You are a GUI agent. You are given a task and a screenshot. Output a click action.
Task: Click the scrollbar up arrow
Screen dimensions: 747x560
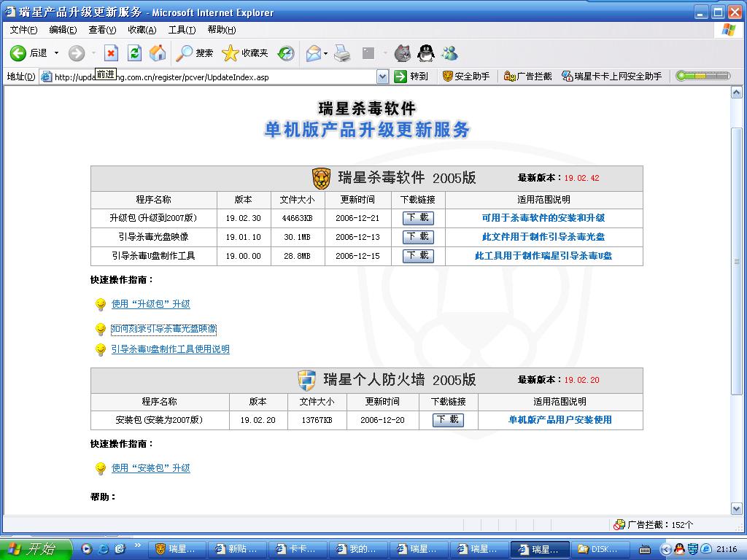(x=737, y=92)
